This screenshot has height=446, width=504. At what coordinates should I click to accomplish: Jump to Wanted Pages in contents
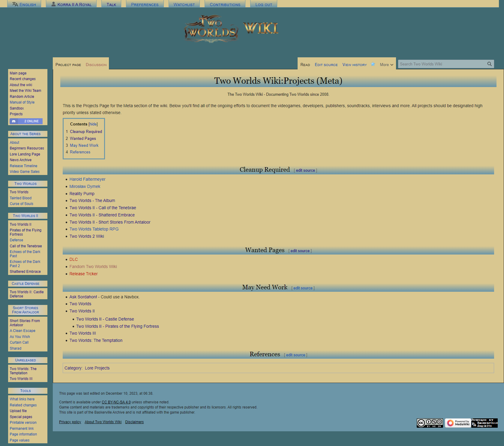tap(83, 139)
